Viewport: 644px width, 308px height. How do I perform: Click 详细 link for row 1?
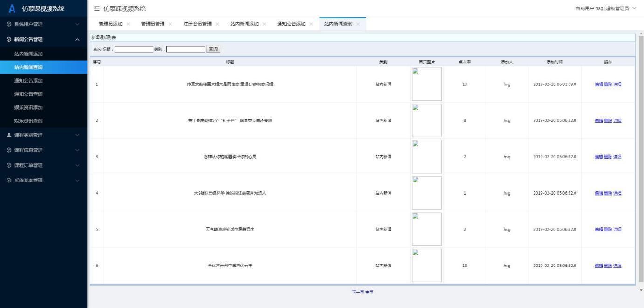point(617,84)
